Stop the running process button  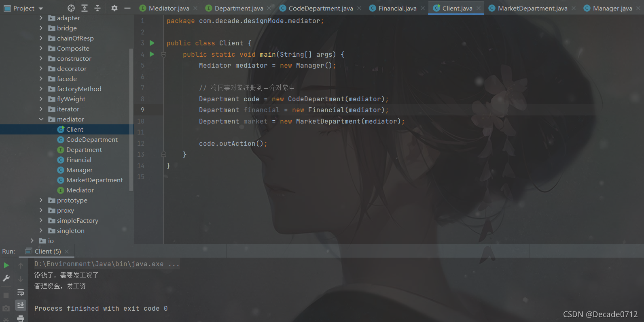pyautogui.click(x=6, y=295)
